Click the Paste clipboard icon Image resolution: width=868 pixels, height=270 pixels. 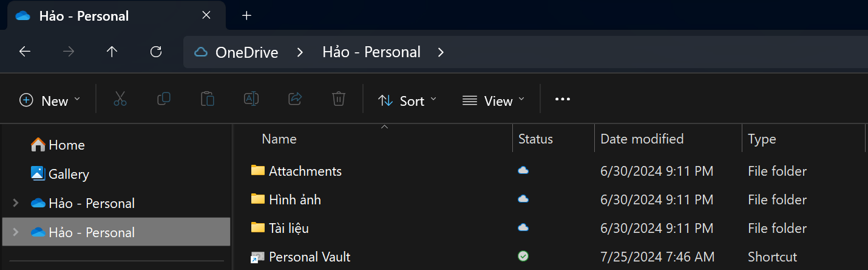click(x=208, y=99)
